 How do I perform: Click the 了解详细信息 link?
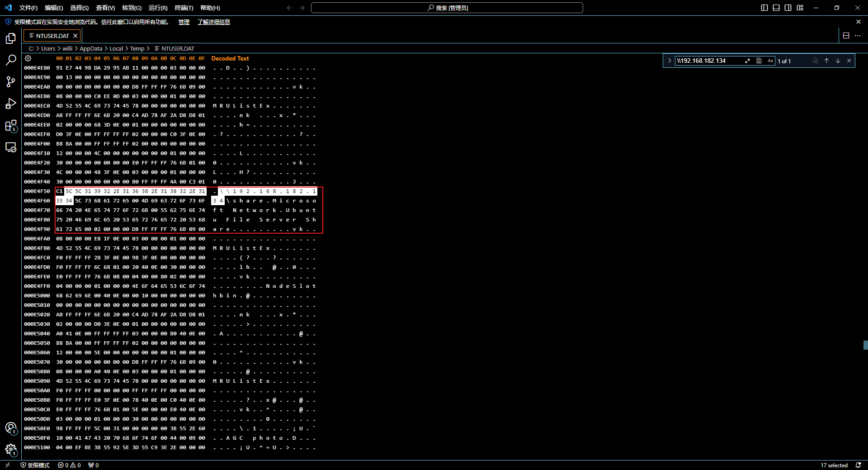click(213, 22)
